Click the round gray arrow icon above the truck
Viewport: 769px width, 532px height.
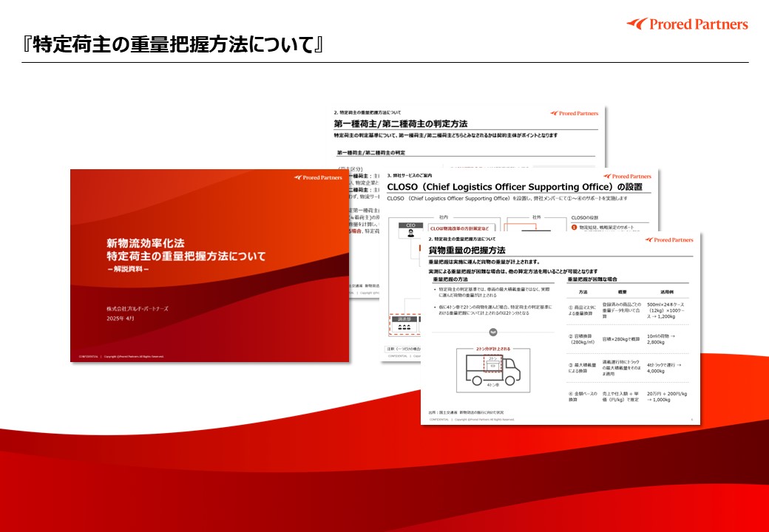[493, 332]
